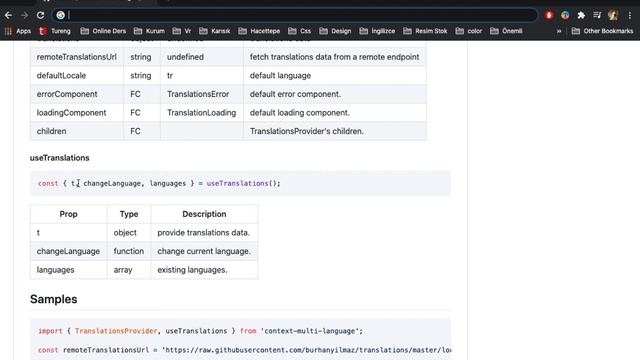Screen dimensions: 640x360
Task: Open the Önemli bookmark folder
Action: (506, 31)
